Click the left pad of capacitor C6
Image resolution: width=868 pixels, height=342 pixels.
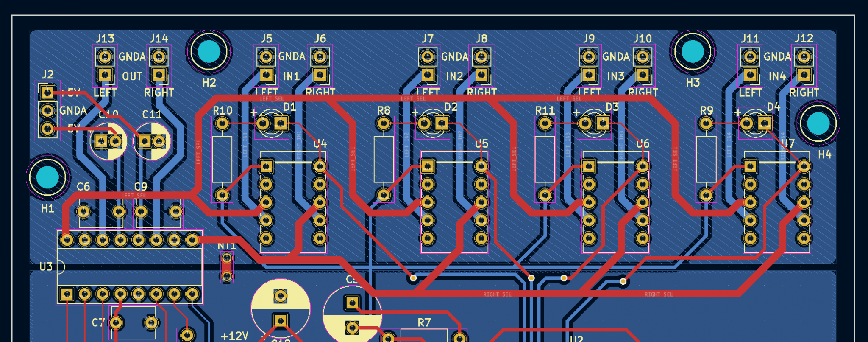point(83,211)
